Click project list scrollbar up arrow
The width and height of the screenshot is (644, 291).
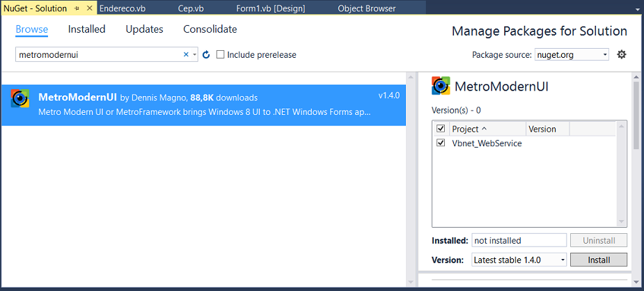tap(622, 127)
